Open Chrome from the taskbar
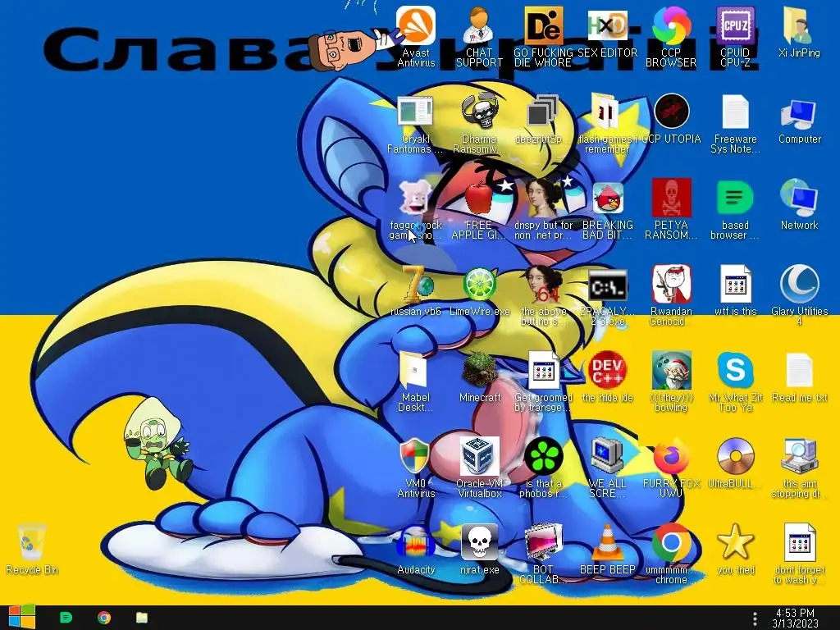 tap(104, 618)
